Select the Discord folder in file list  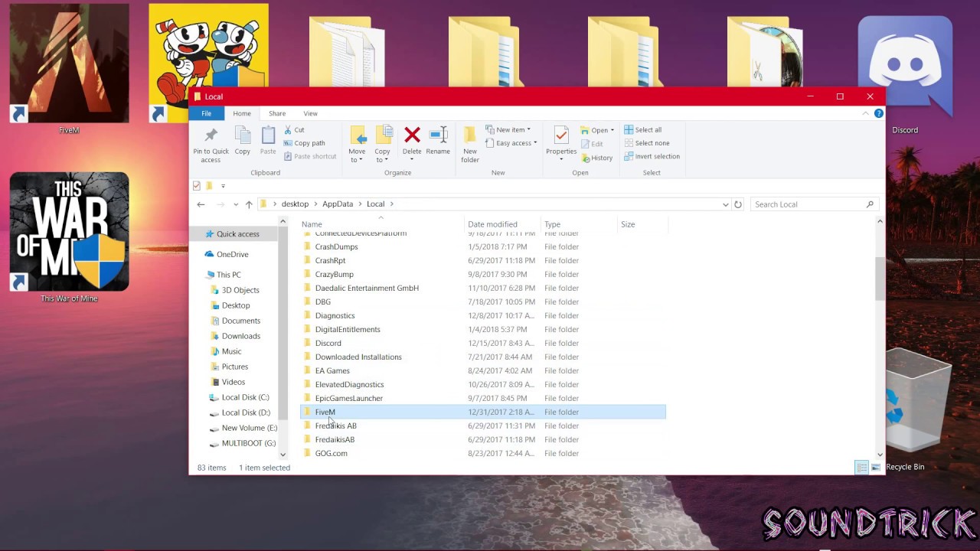[483, 343]
